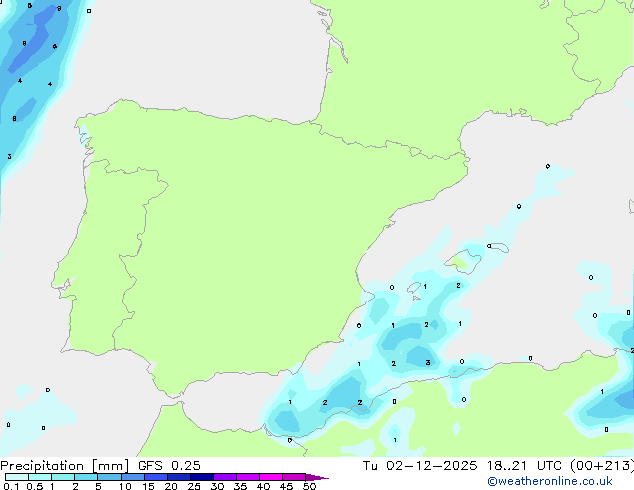This screenshot has width=634, height=490.
Task: Click the legend label "35"
Action: (x=240, y=486)
